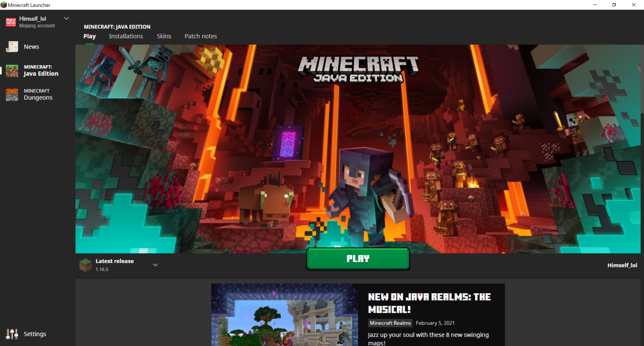Viewport: 644px width, 346px height.
Task: Click the Minecraft Realms category tag
Action: click(390, 323)
